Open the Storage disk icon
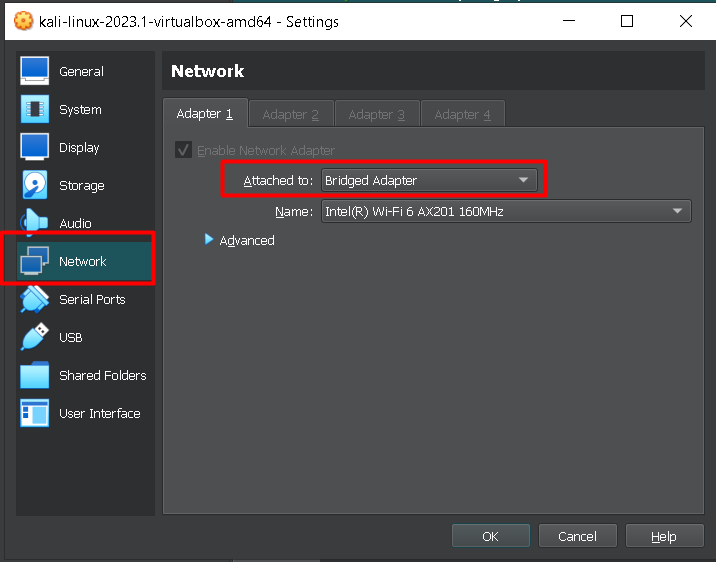 pos(35,185)
